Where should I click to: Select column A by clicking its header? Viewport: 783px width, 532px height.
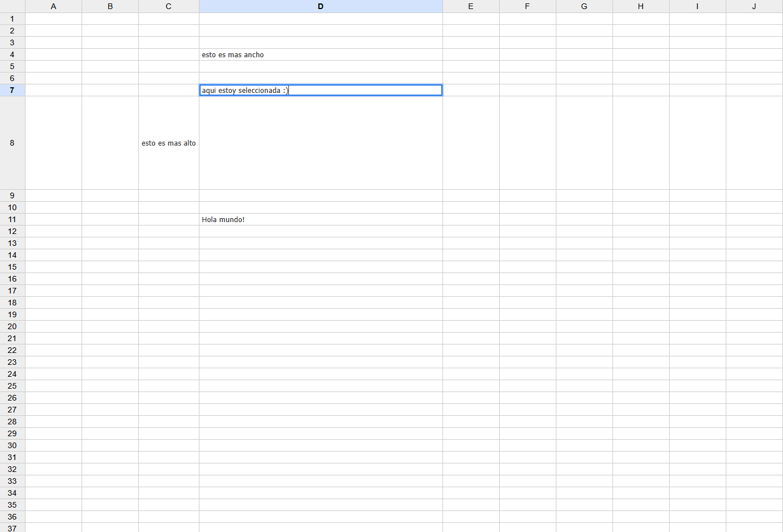(x=53, y=6)
